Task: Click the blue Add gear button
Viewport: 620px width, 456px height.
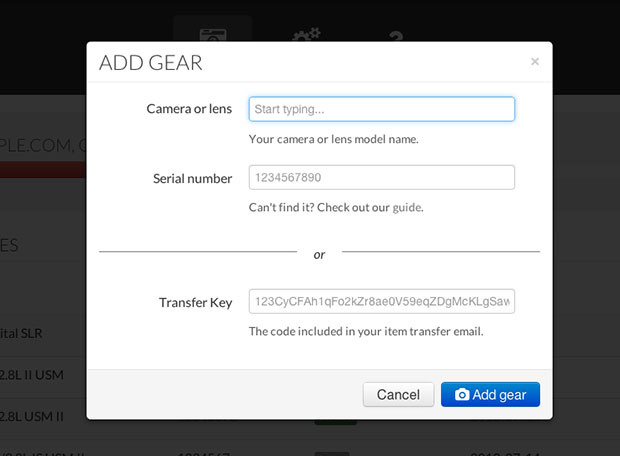Action: [x=490, y=394]
